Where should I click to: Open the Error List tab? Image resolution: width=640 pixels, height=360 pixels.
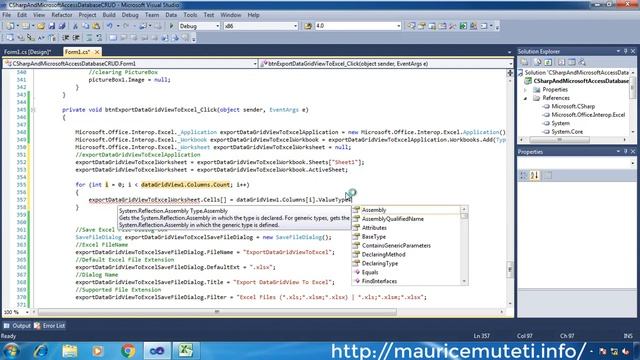click(x=50, y=326)
